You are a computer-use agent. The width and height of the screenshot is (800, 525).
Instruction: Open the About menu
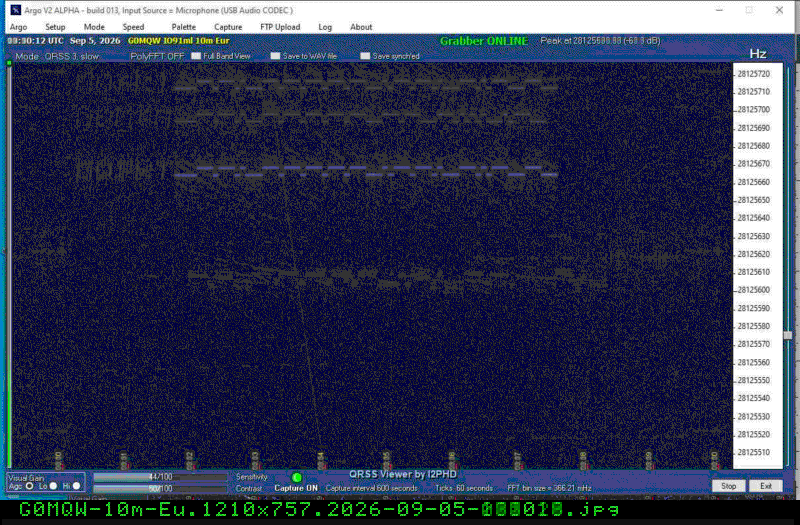[361, 27]
